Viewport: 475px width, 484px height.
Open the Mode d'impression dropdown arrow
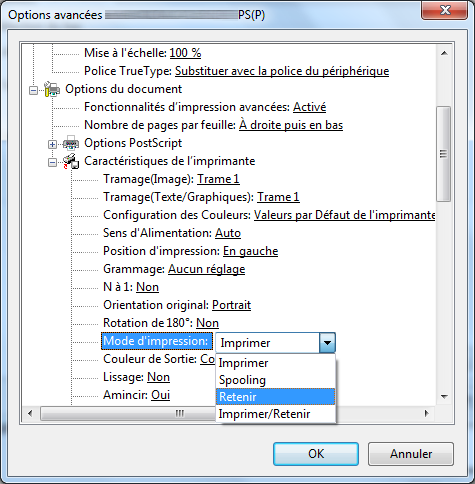[x=327, y=343]
